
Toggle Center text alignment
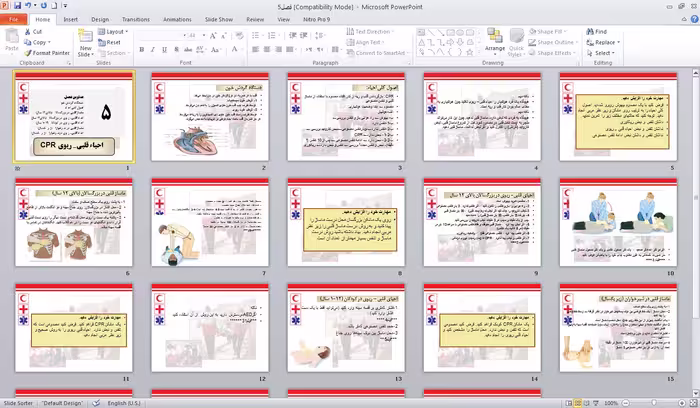[x=267, y=50]
